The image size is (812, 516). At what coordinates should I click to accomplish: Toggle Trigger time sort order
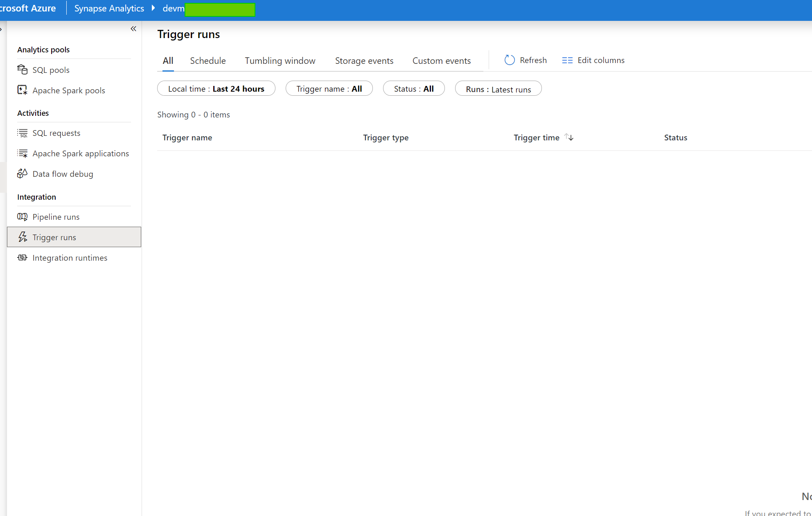(x=569, y=137)
